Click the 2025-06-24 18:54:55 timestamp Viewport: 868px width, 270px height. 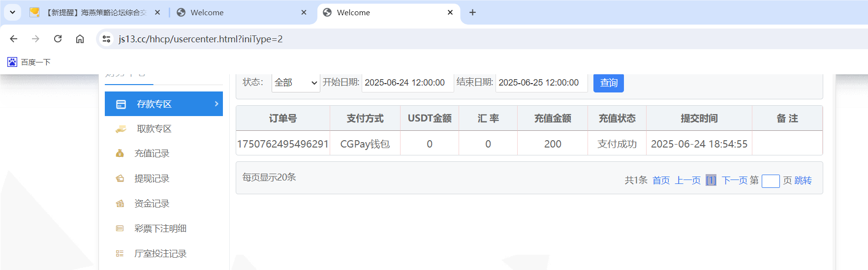699,144
